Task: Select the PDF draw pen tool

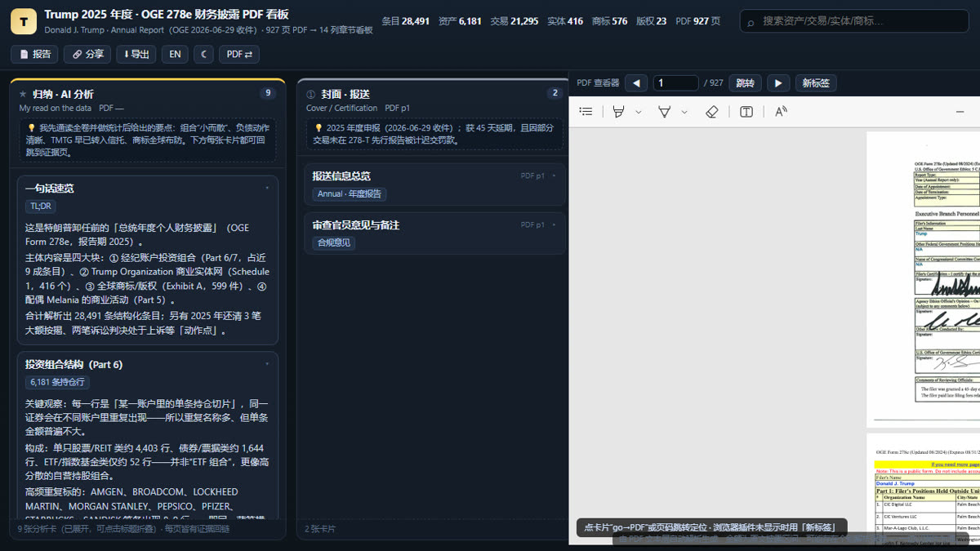Action: click(x=665, y=112)
